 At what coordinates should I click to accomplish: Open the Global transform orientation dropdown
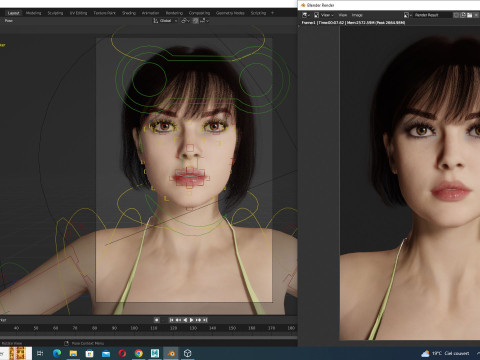click(165, 21)
